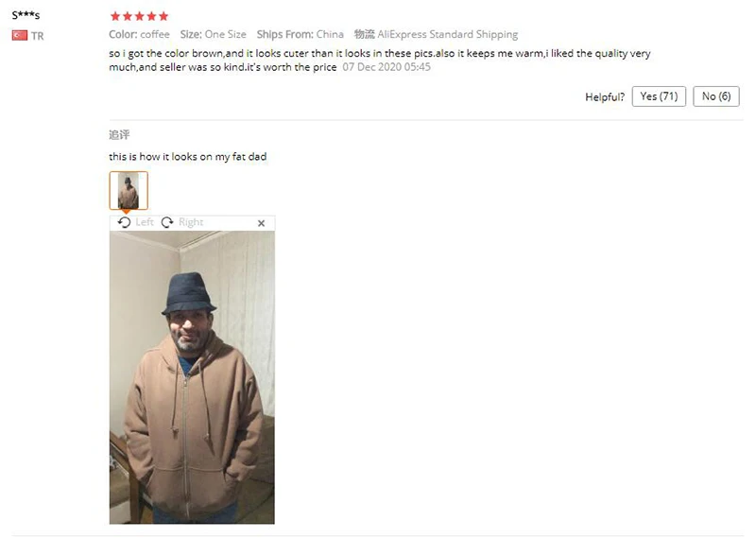Click the Turkey flag icon
Viewport: 756px width, 538px height.
tap(20, 35)
